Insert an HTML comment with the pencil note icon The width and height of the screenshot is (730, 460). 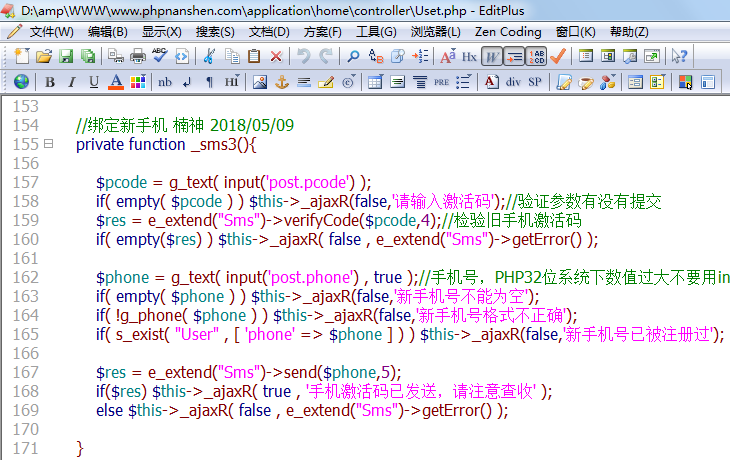click(x=326, y=82)
